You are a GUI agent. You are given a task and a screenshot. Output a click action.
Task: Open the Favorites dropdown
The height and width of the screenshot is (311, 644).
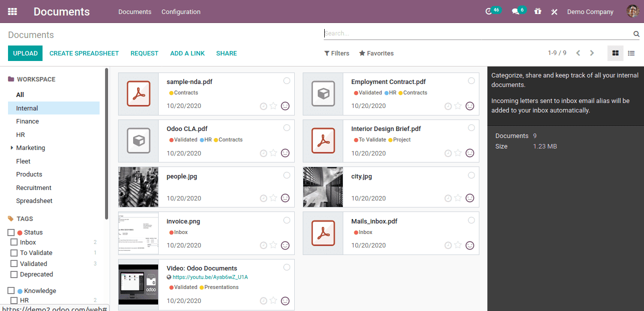[376, 53]
